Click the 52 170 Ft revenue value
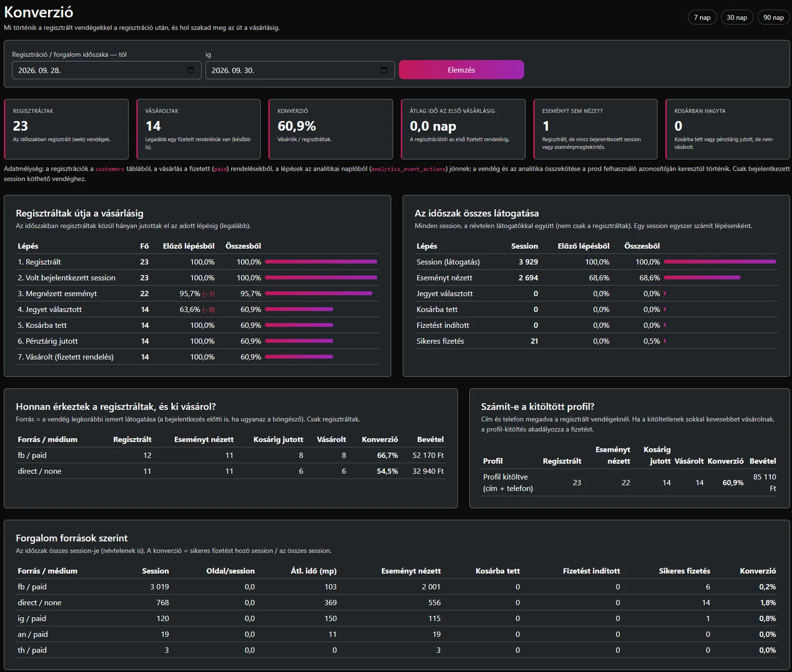 pos(428,455)
